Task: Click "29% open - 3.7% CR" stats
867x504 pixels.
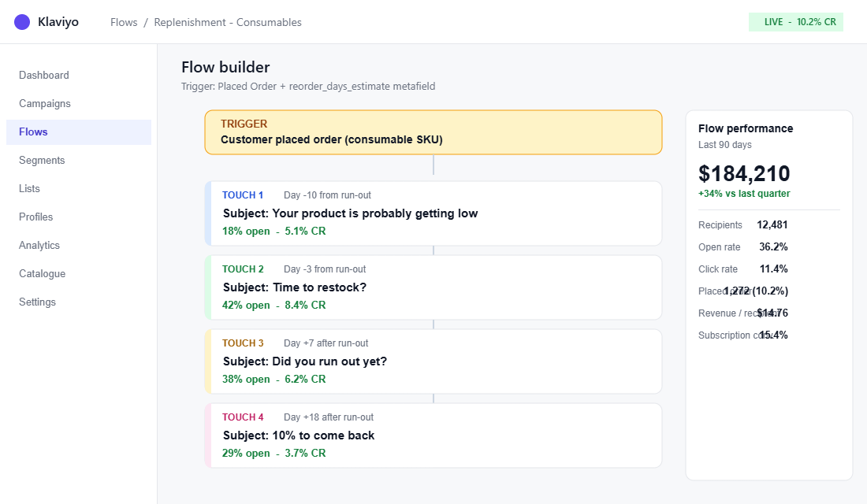Action: [x=273, y=453]
